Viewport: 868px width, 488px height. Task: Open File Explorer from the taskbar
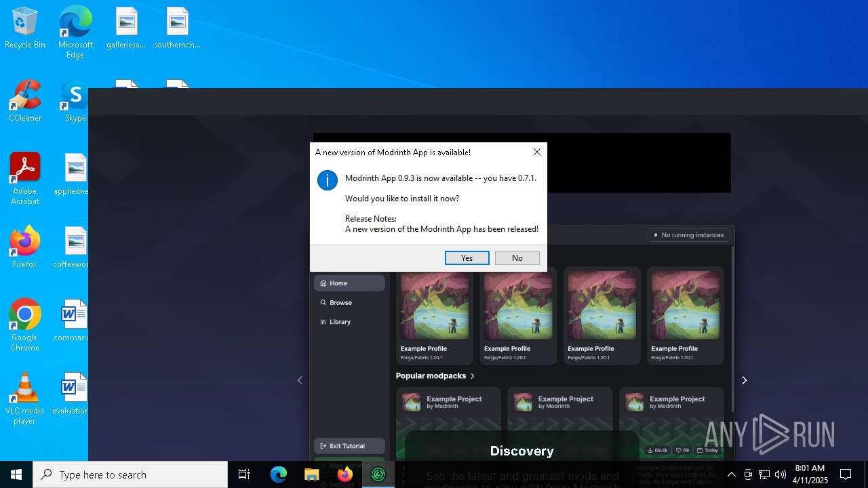pyautogui.click(x=312, y=474)
